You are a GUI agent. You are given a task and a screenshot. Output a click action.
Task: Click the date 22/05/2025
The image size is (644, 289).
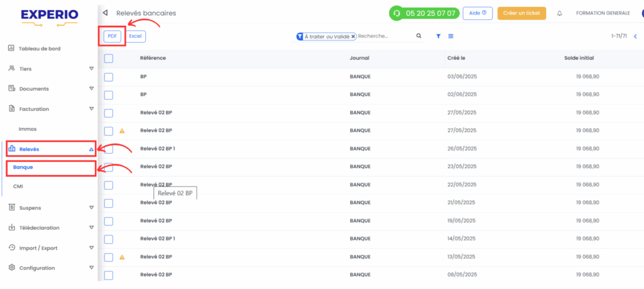[462, 184]
